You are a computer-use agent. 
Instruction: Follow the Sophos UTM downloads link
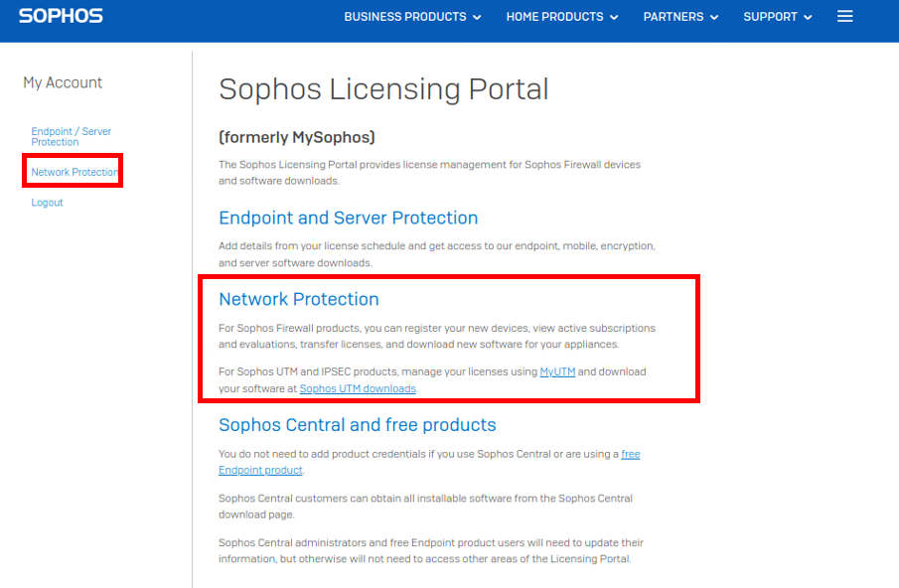click(x=358, y=388)
